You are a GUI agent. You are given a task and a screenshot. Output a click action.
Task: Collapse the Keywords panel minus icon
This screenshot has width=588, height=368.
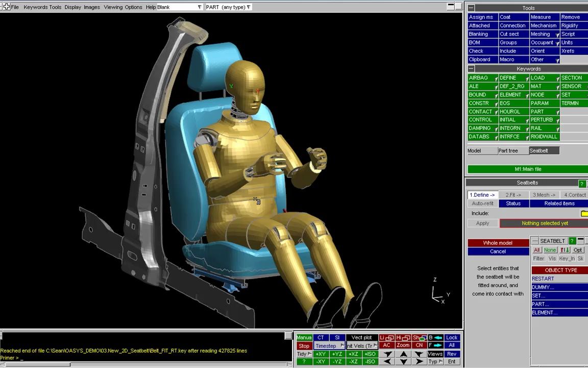tap(472, 68)
